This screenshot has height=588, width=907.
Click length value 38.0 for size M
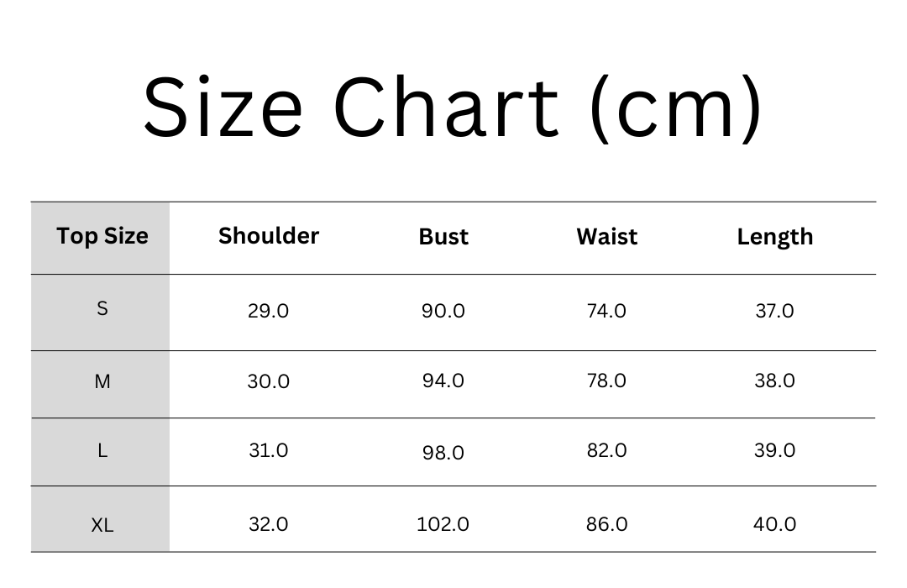click(x=775, y=381)
